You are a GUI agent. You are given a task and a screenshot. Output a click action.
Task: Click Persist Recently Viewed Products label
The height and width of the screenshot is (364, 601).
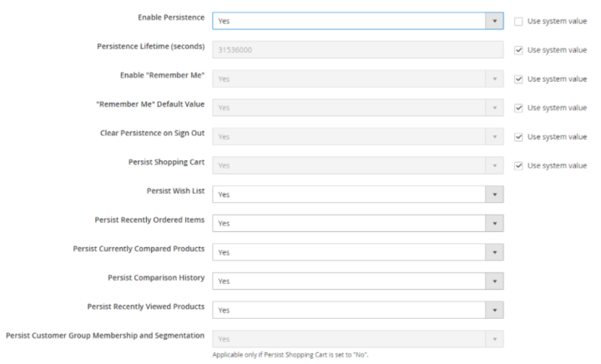click(146, 306)
